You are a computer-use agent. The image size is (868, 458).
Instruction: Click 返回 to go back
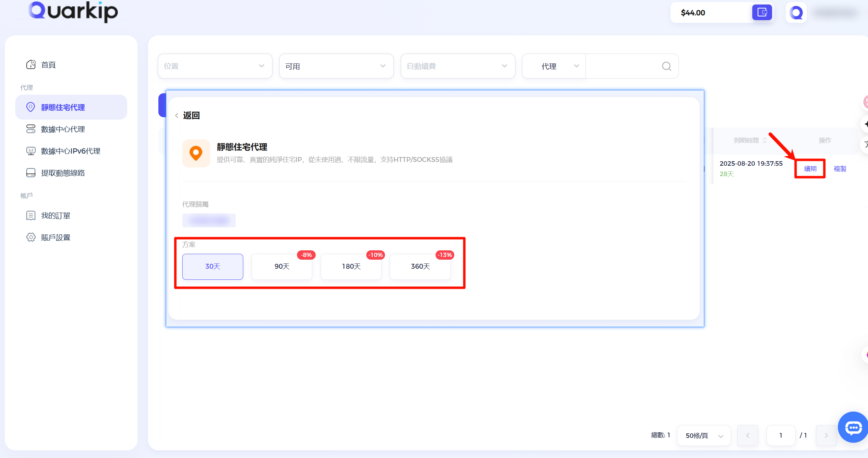coord(191,115)
